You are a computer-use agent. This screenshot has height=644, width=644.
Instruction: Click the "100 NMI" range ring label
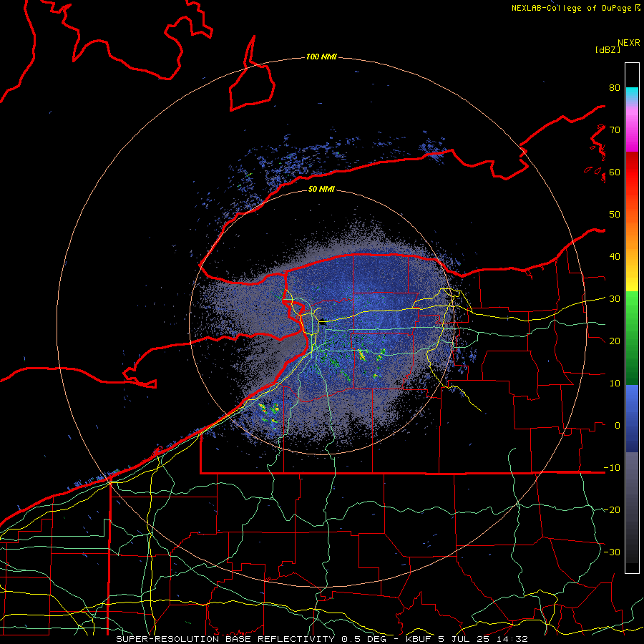pos(321,57)
